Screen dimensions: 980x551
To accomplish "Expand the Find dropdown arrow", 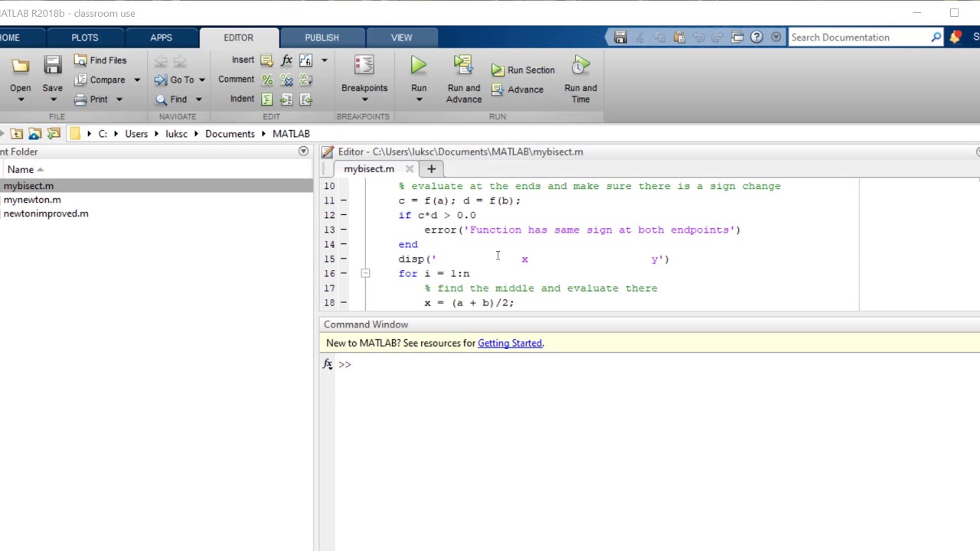I will point(198,99).
